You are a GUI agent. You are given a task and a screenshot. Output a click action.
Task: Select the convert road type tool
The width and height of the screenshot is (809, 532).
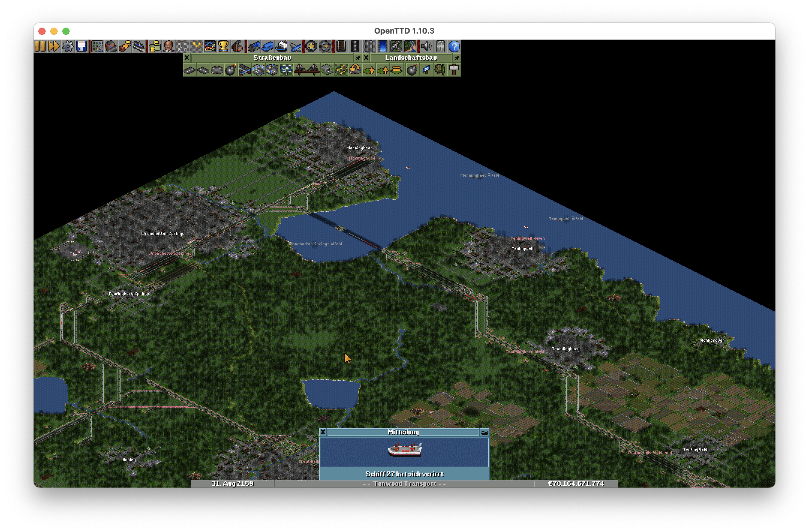(355, 70)
